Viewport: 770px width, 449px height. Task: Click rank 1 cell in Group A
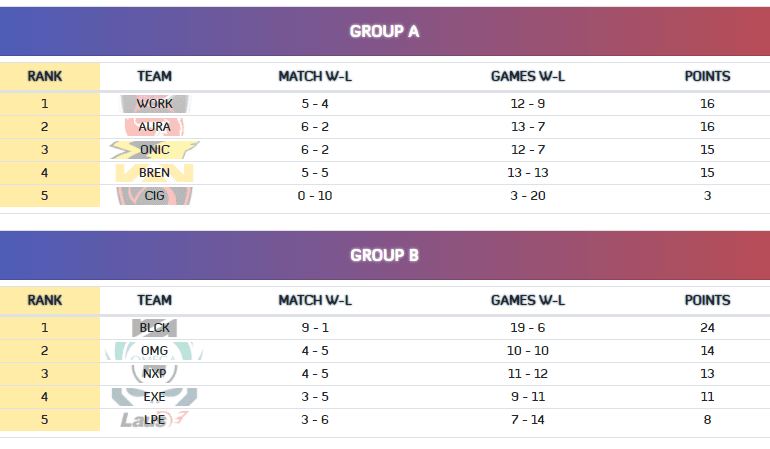click(45, 104)
